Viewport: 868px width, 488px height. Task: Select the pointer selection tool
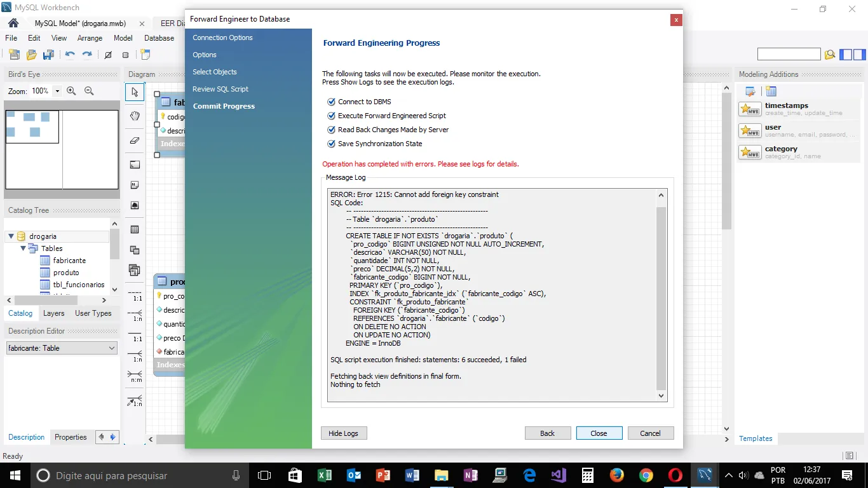134,93
